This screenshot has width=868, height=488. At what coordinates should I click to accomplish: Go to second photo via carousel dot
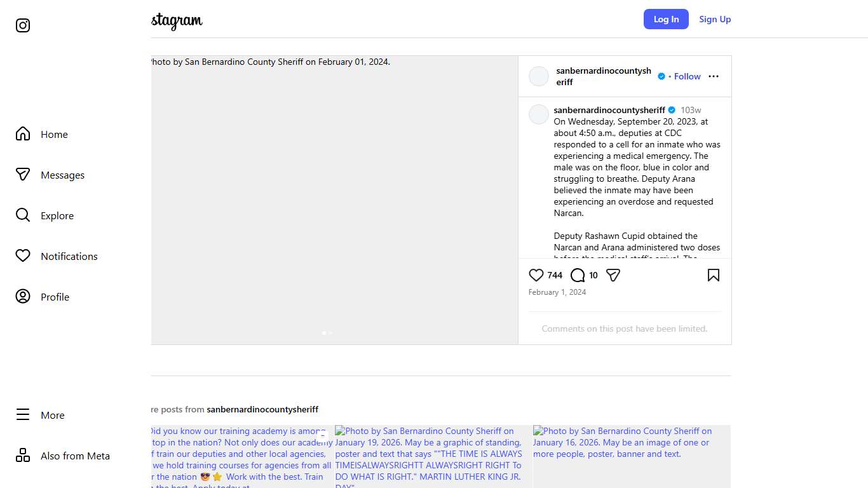330,332
